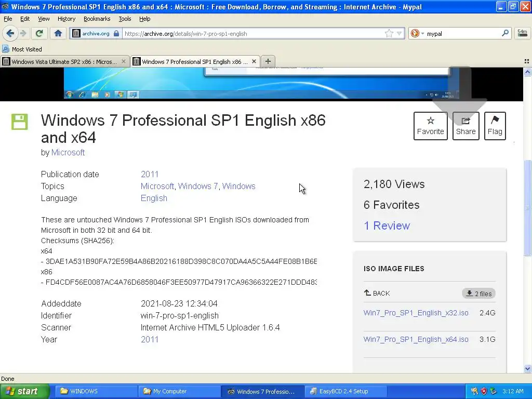Click the vertical scrollbar thumb
This screenshot has height=399, width=532.
coord(527,208)
